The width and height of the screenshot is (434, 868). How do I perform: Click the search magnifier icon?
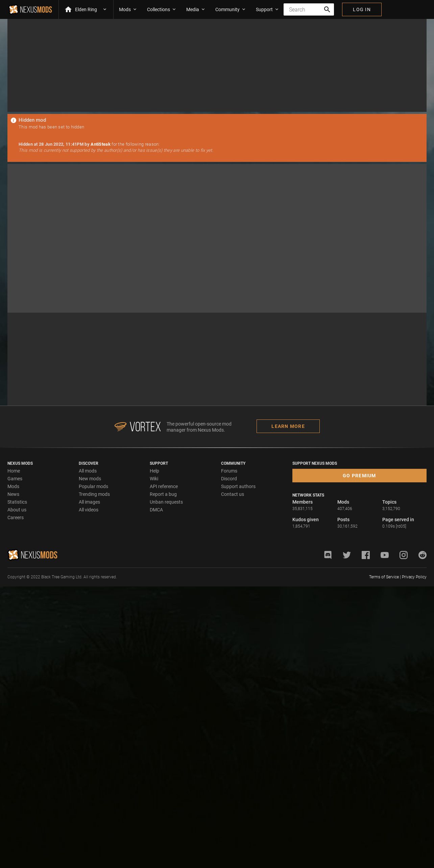[327, 9]
